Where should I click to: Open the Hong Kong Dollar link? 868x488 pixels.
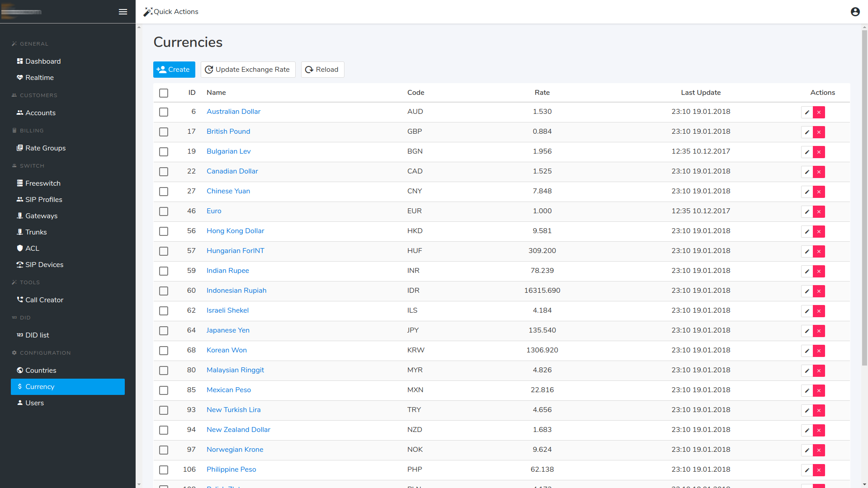(x=235, y=231)
